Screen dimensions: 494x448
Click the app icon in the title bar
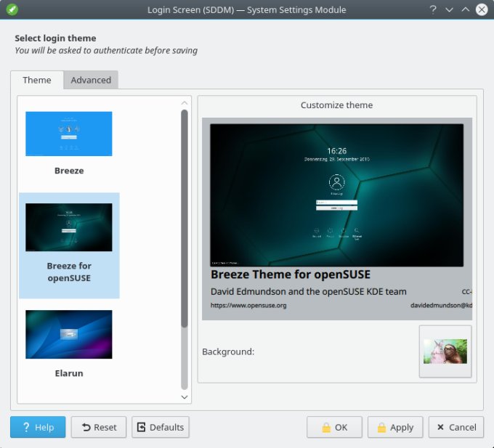pyautogui.click(x=12, y=10)
